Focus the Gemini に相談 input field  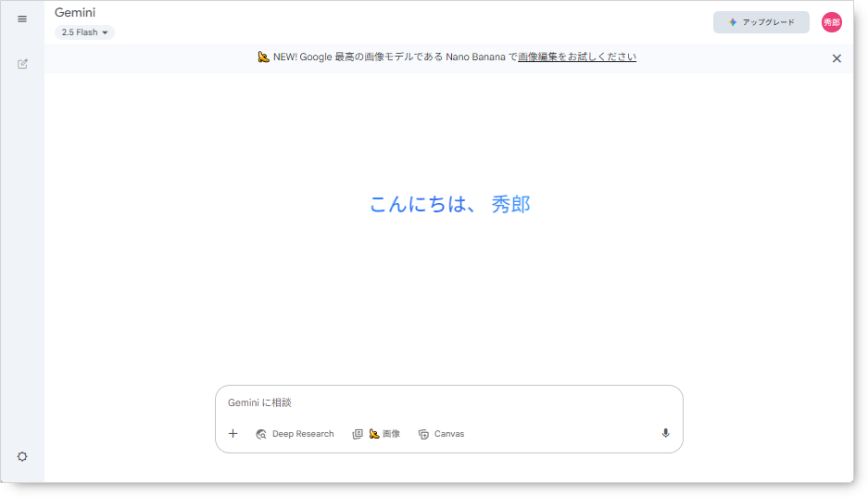(449, 402)
